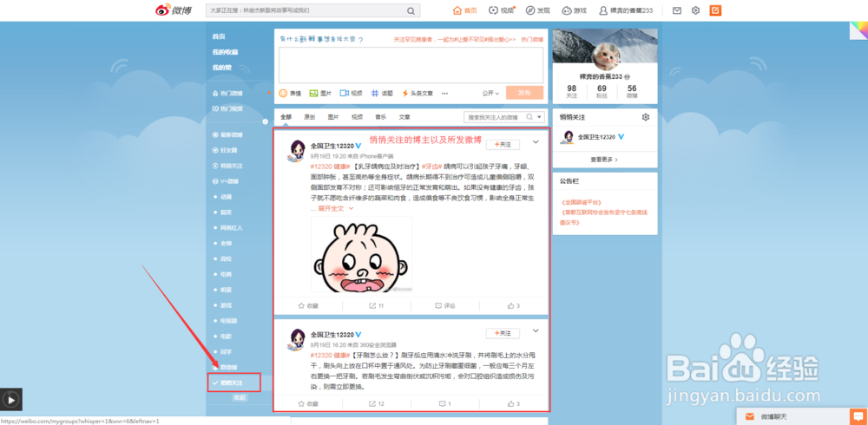Open account settings gear in top bar
The image size is (868, 425).
click(x=696, y=10)
